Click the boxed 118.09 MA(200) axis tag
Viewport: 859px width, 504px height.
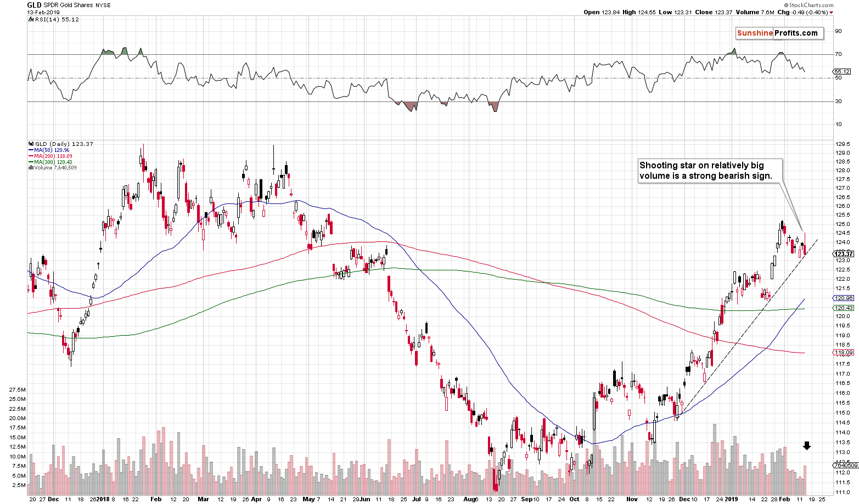(x=843, y=353)
